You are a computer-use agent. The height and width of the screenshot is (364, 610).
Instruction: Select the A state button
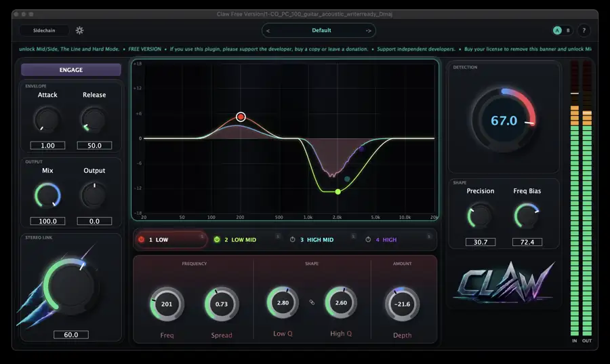click(558, 31)
